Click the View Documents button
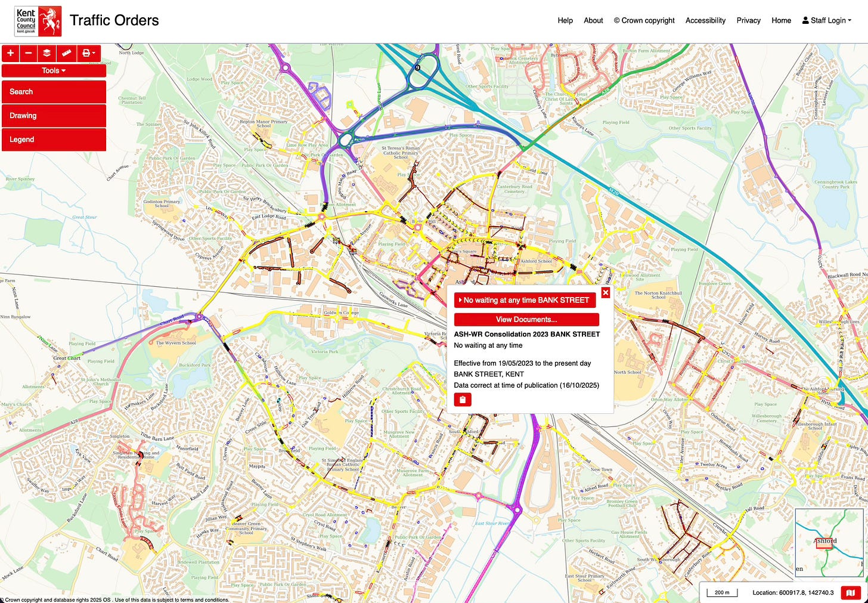The image size is (868, 603). pos(526,319)
